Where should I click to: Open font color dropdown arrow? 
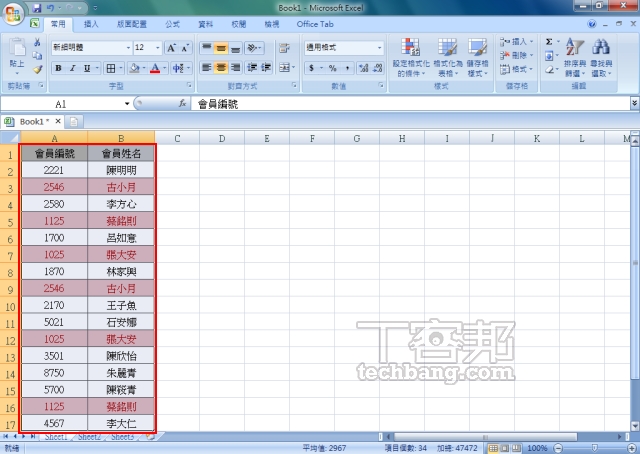(x=164, y=68)
